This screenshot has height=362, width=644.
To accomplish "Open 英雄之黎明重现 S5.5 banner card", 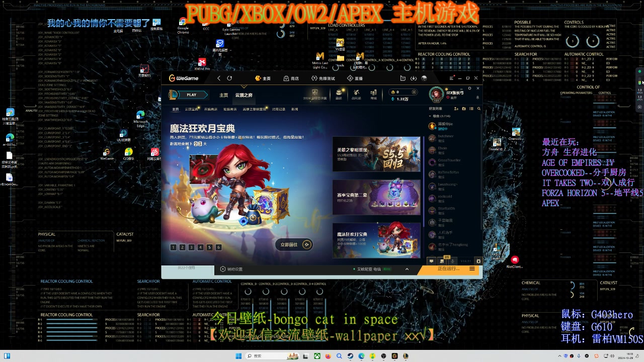I will pos(376,154).
